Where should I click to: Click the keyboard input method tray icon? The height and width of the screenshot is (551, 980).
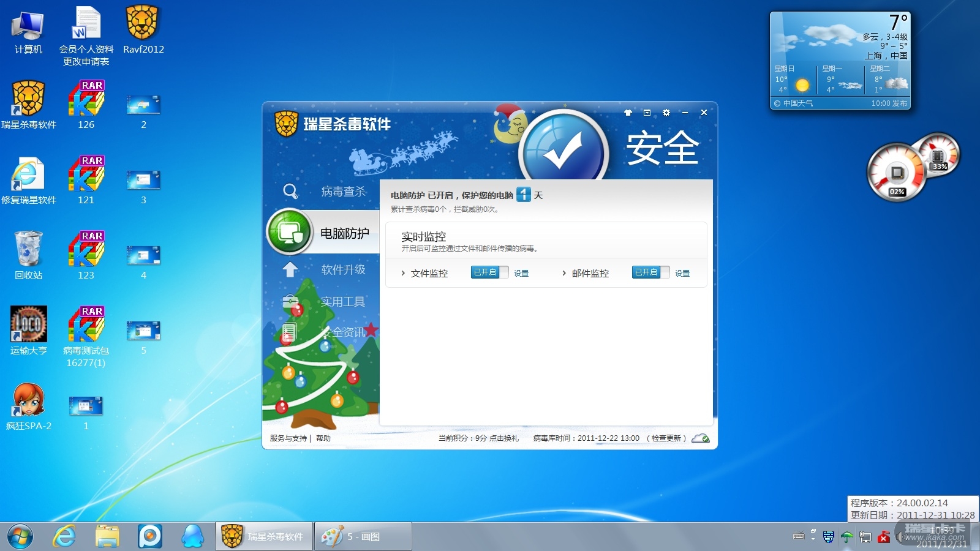tap(799, 537)
